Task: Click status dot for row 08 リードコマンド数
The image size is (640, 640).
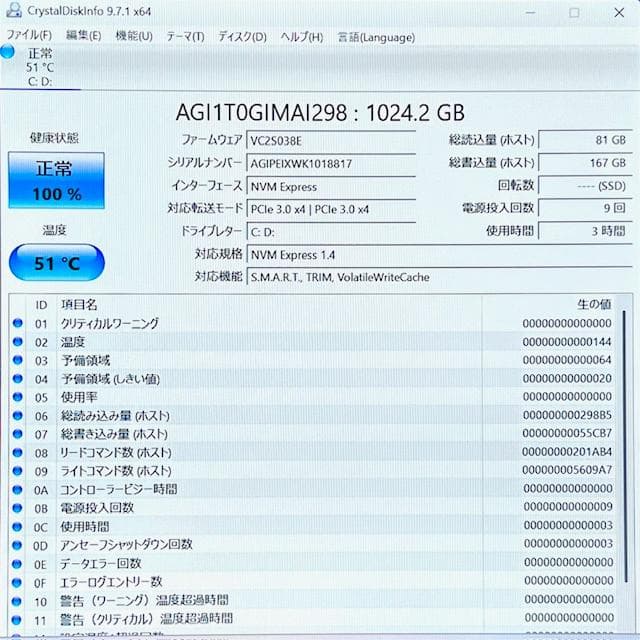Action: [x=18, y=452]
